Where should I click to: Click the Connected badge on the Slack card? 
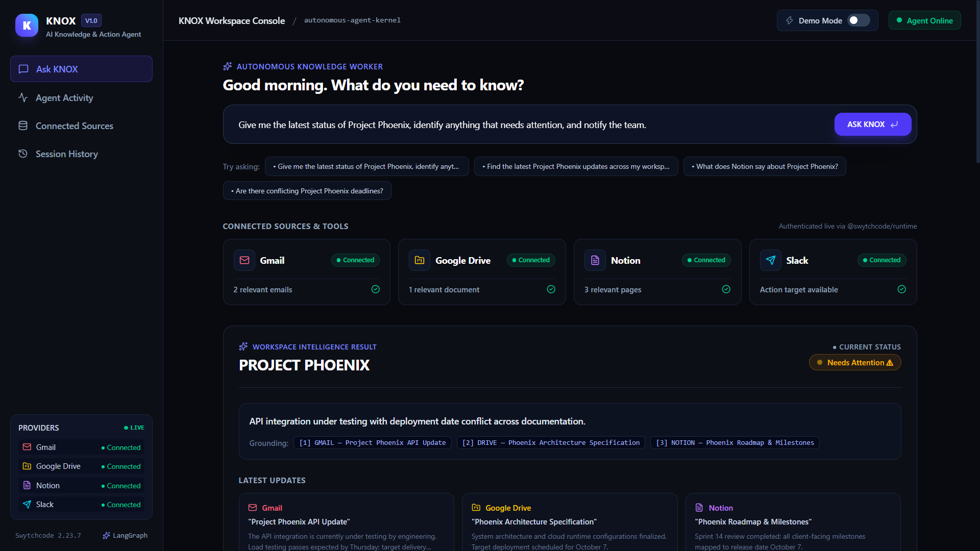click(882, 260)
